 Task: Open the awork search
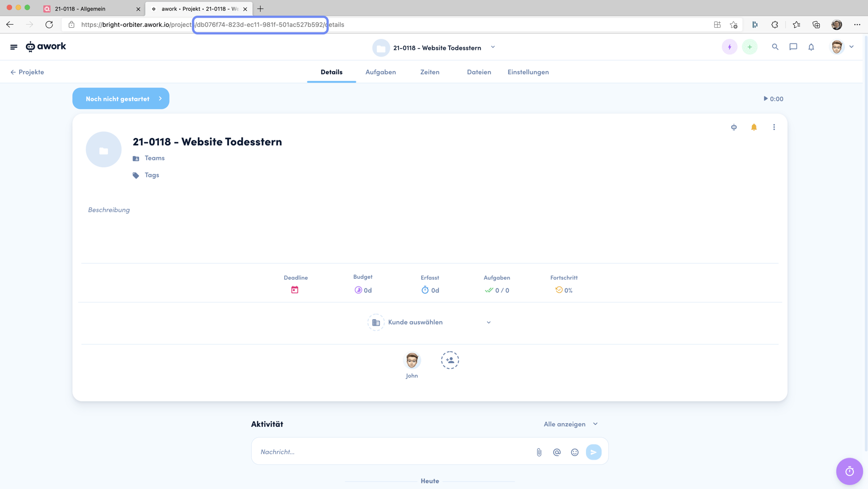(776, 46)
